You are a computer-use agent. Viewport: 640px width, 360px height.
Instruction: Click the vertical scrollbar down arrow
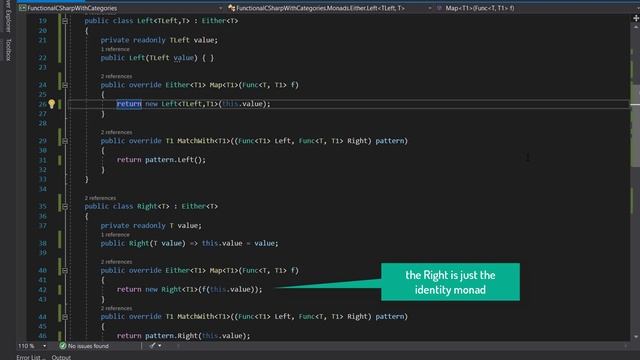click(x=636, y=336)
